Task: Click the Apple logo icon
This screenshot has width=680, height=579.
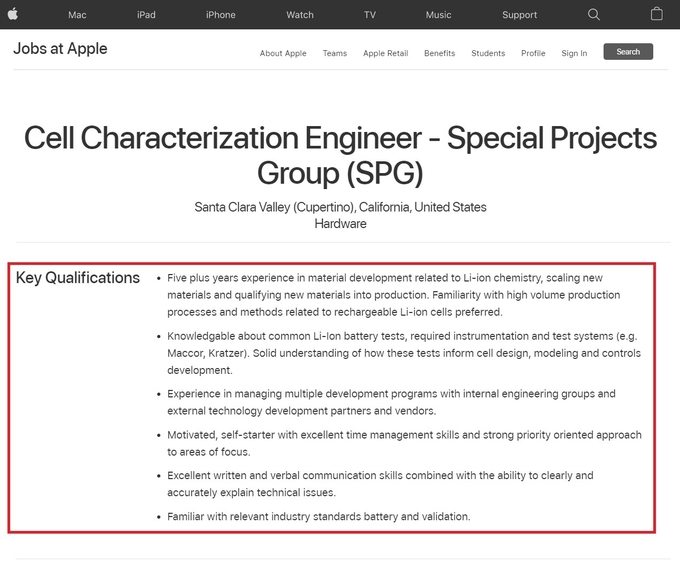Action: 13,14
